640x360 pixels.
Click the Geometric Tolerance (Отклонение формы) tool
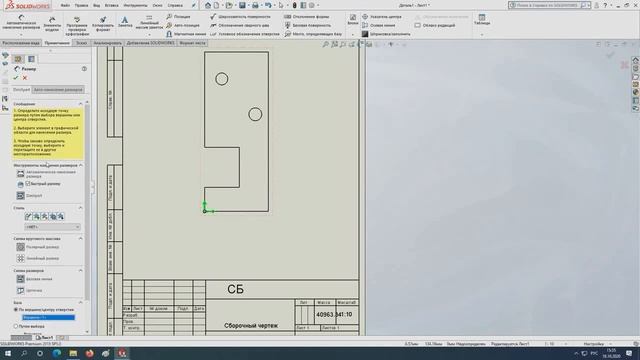click(x=307, y=17)
